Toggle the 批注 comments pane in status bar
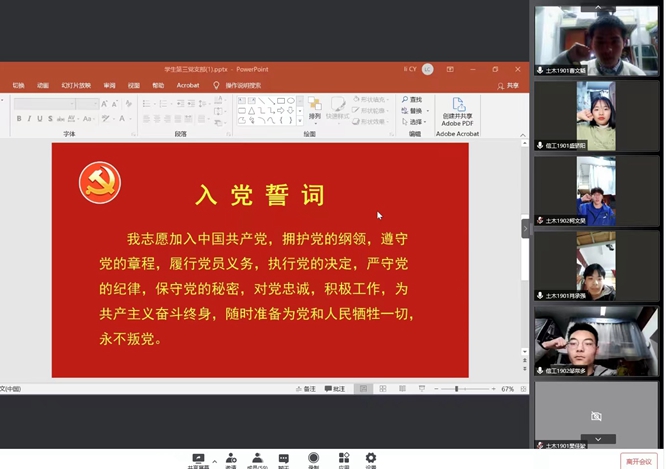 point(334,389)
